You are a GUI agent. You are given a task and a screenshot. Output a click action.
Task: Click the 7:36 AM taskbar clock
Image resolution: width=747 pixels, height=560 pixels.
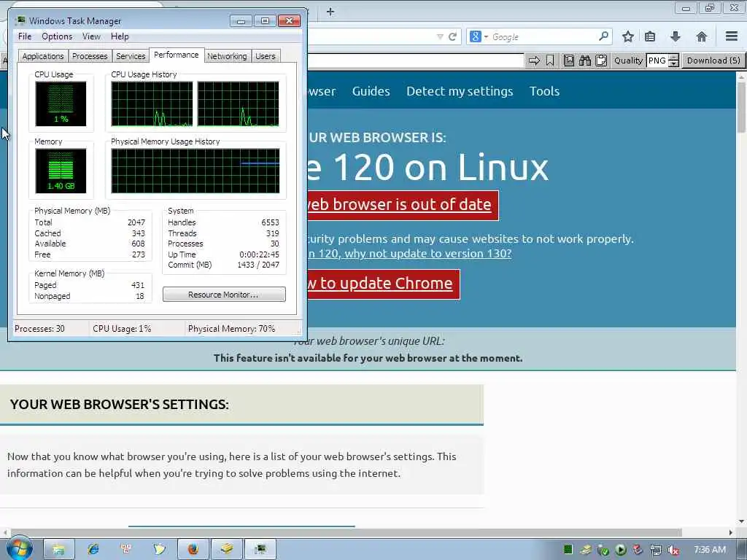click(x=710, y=550)
